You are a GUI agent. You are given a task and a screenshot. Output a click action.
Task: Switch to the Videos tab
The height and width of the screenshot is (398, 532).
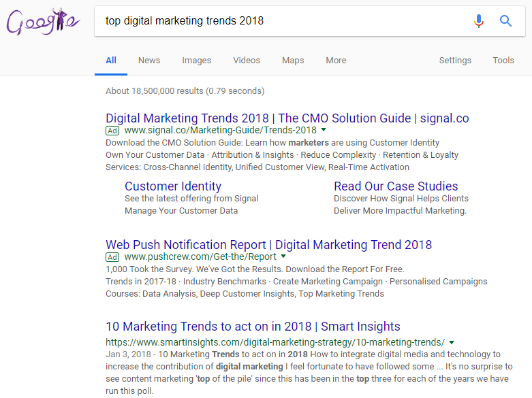(247, 61)
